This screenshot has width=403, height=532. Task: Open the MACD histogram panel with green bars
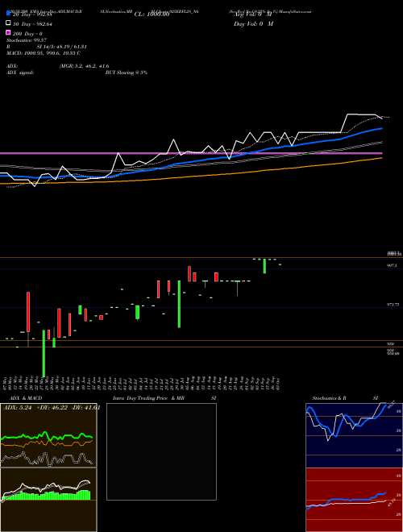(x=48, y=500)
